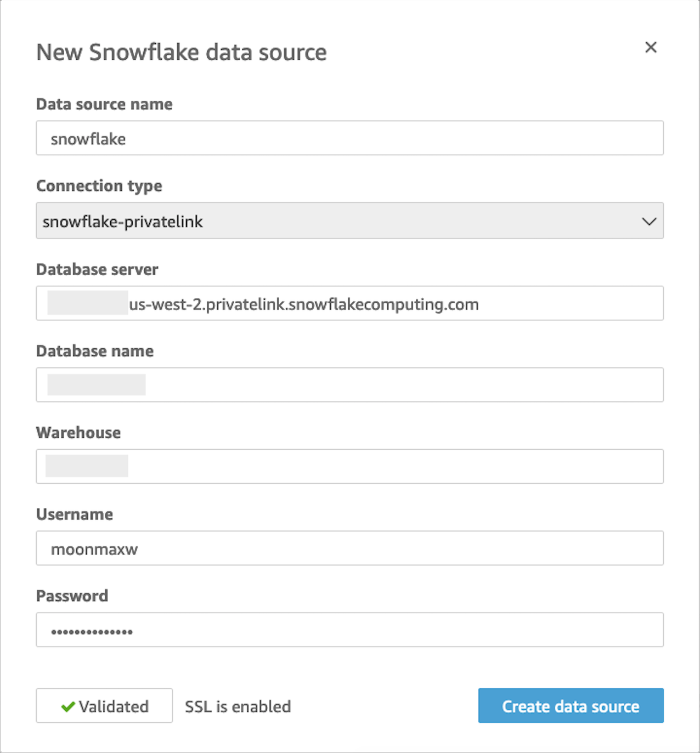Click the Password input field

349,630
